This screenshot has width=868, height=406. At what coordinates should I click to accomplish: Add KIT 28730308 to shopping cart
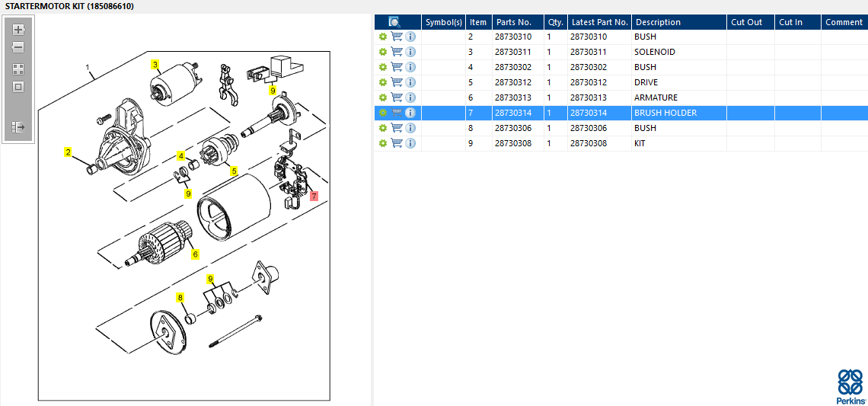point(397,143)
